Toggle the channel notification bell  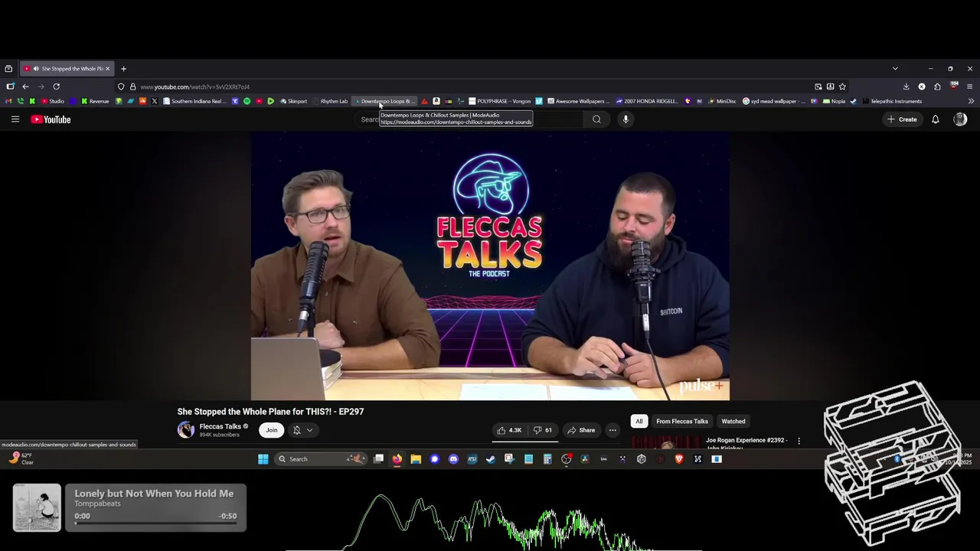tap(297, 430)
